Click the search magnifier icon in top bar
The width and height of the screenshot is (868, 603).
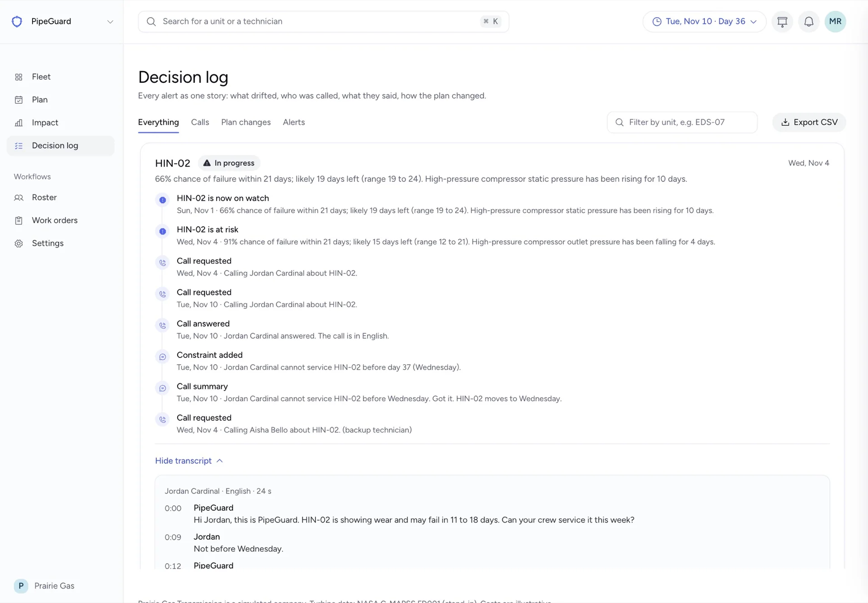pos(151,22)
